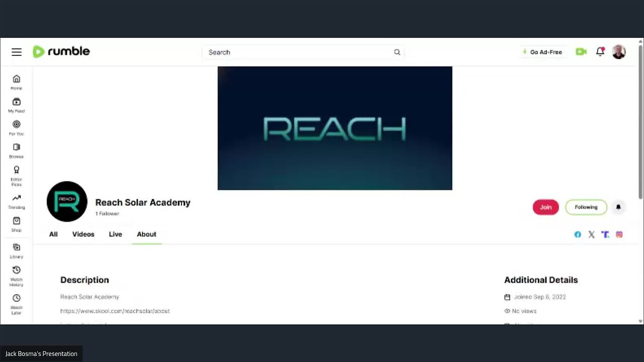This screenshot has width=644, height=362.
Task: Open the channel's X profile link
Action: 591,234
